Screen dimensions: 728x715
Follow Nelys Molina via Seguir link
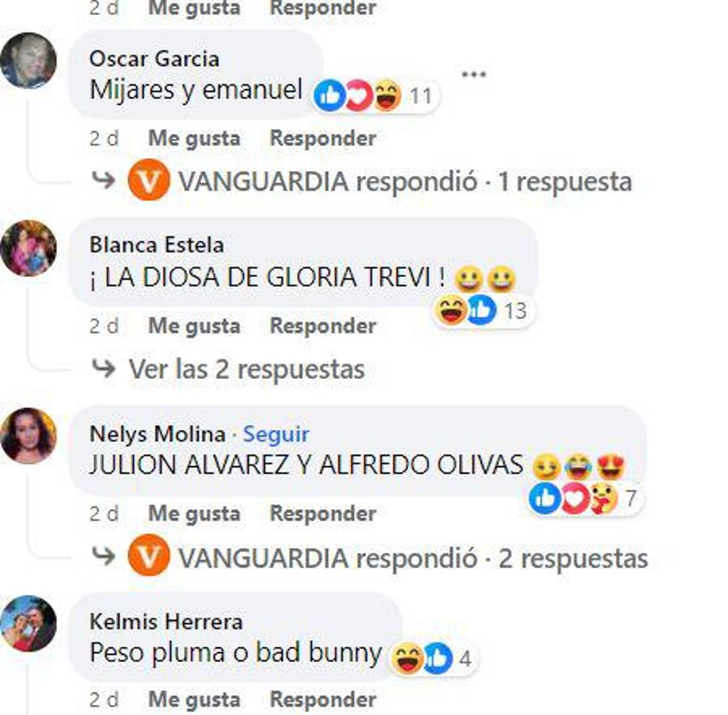pos(276,434)
